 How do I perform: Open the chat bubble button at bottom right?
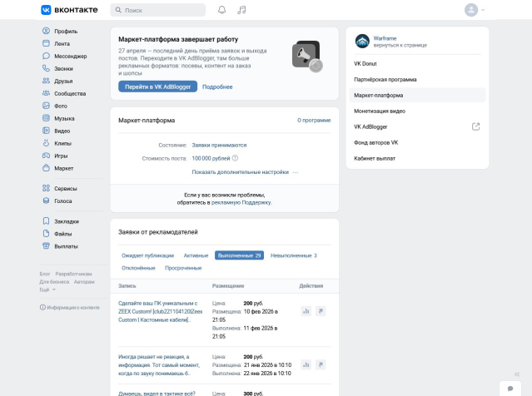510,388
